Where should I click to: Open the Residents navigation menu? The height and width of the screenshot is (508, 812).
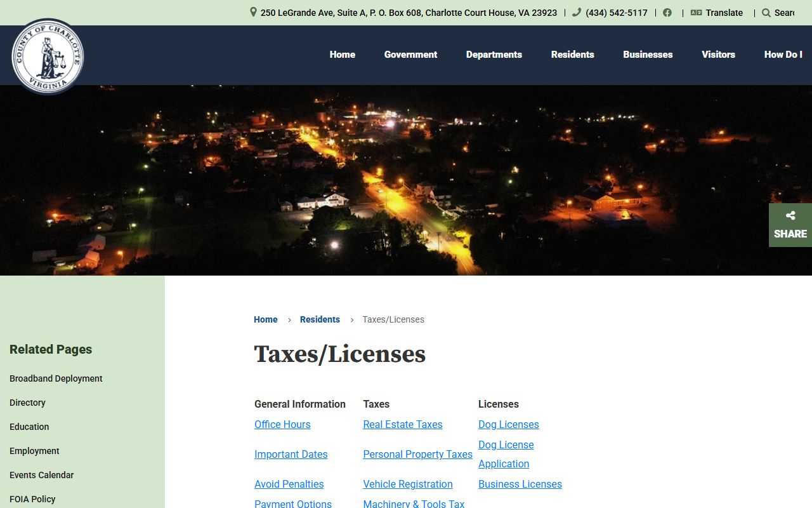point(573,55)
